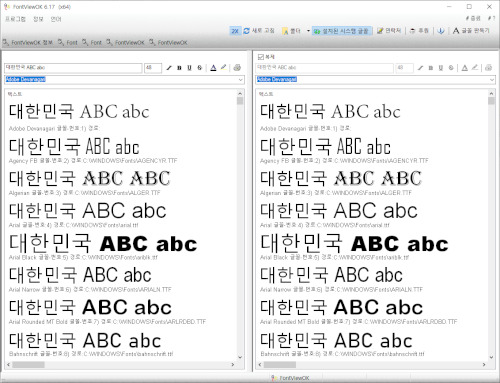Pick background highlight color in left pane

[224, 68]
